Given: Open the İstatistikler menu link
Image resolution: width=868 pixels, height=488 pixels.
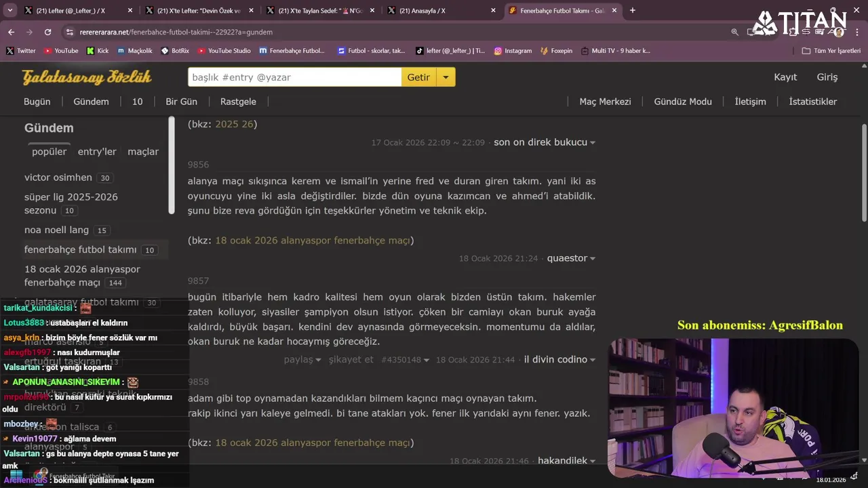Looking at the screenshot, I should (x=813, y=102).
